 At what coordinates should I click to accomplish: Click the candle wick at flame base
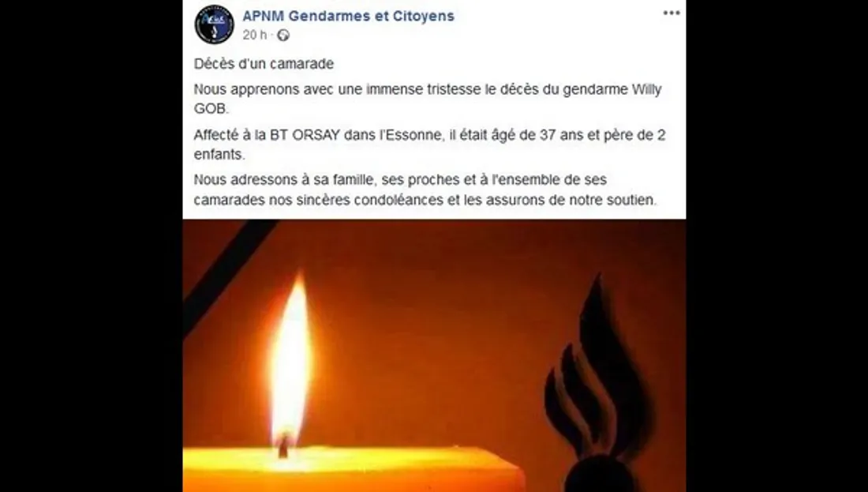283,446
